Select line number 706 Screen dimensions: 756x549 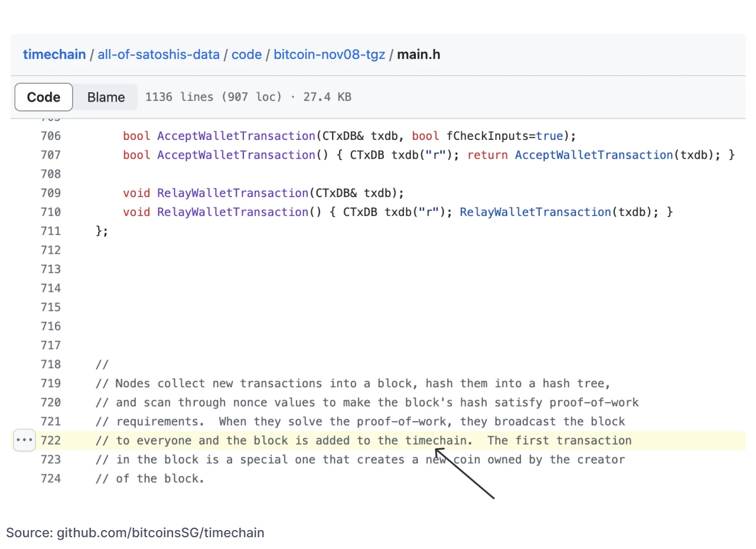pos(51,136)
